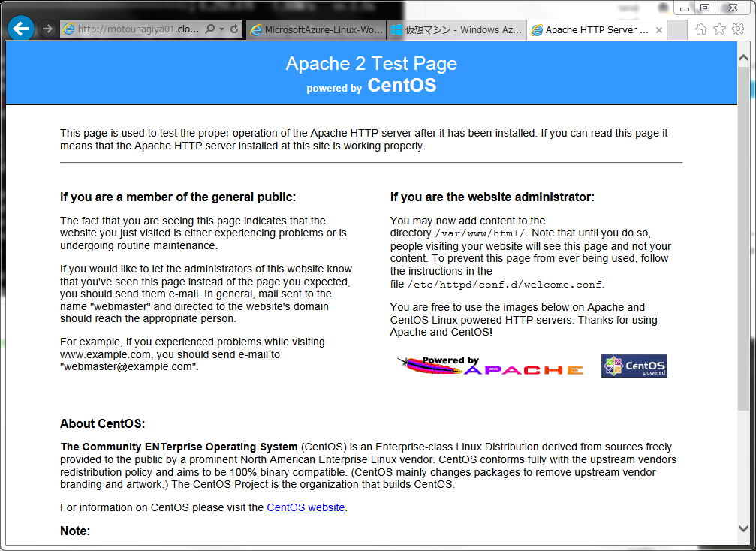Image resolution: width=756 pixels, height=551 pixels.
Task: Select the Apache HTTP Server tab
Action: pos(596,29)
